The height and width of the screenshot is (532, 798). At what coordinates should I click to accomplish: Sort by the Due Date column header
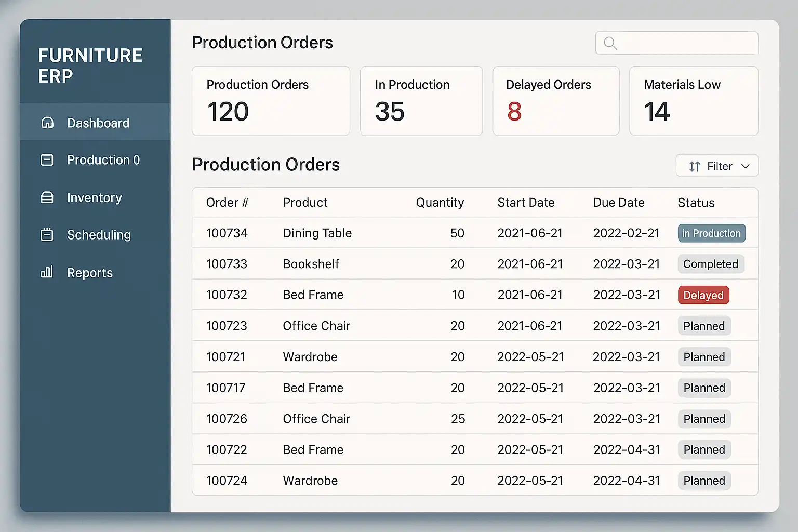tap(618, 203)
